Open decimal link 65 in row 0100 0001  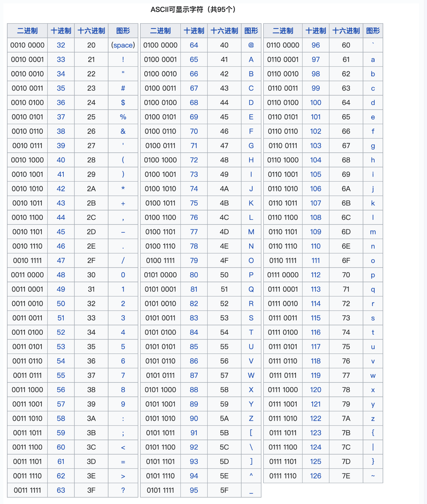coord(194,59)
